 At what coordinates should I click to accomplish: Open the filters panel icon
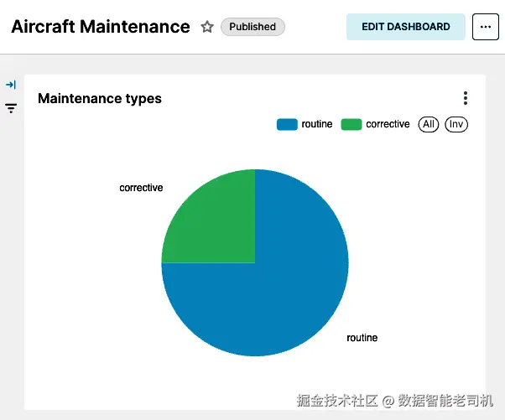point(11,108)
